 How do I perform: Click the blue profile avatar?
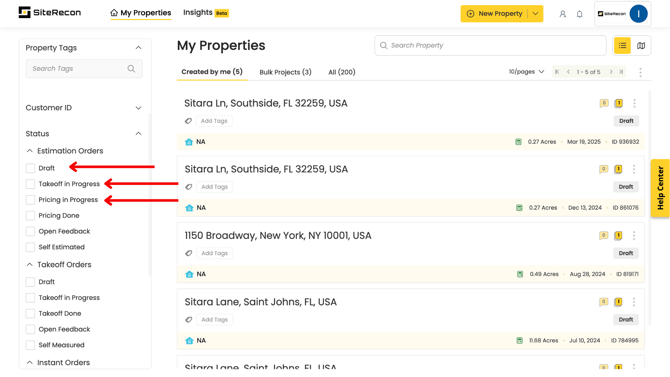638,14
